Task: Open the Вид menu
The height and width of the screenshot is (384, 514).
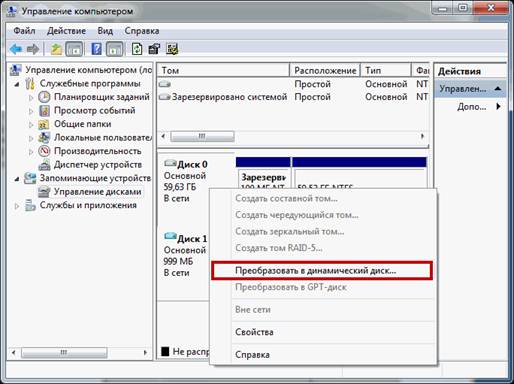Action: pyautogui.click(x=105, y=31)
